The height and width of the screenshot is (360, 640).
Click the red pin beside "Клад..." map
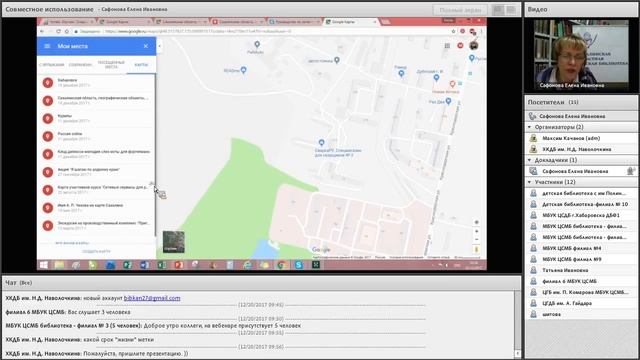pyautogui.click(x=48, y=154)
